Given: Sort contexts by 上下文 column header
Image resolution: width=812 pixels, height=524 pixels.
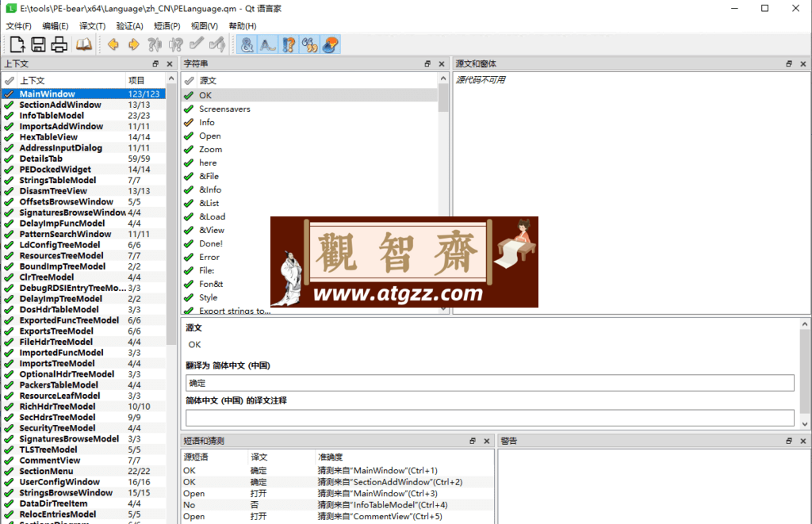Looking at the screenshot, I should 71,80.
